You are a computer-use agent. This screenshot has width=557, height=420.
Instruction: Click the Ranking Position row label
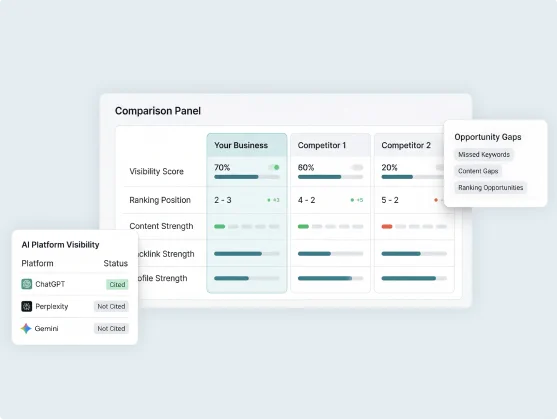click(x=160, y=200)
